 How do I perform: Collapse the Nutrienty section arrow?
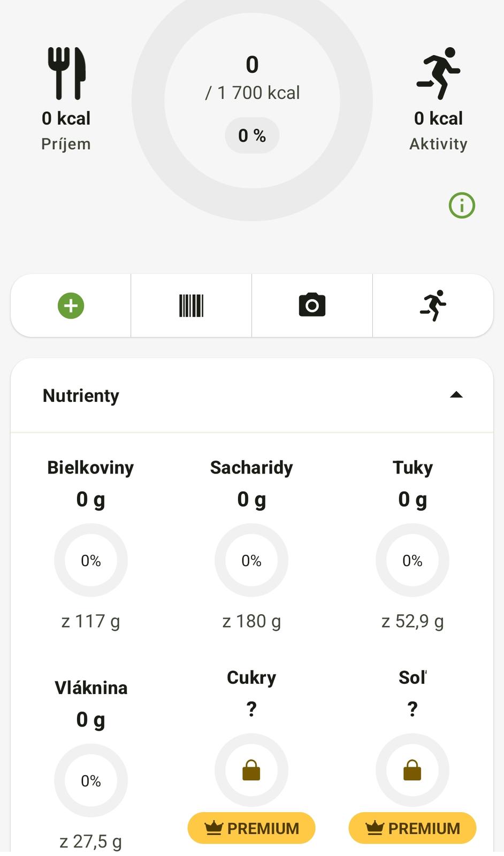pyautogui.click(x=456, y=395)
